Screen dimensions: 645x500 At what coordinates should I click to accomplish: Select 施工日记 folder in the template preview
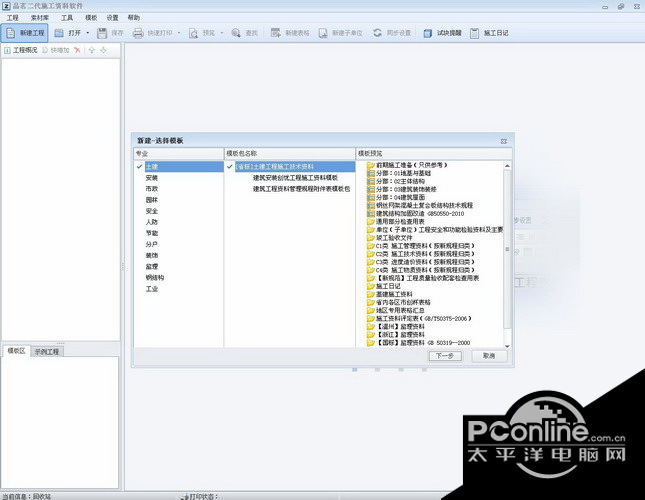click(388, 286)
